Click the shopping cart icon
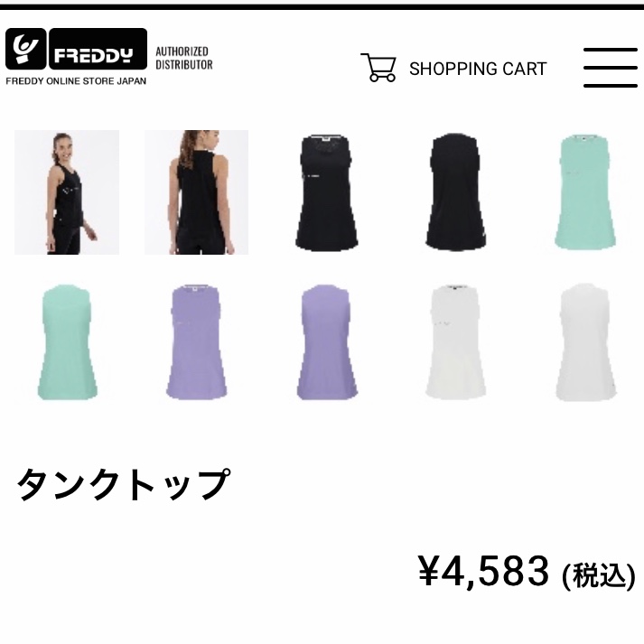Image resolution: width=644 pixels, height=644 pixels. (378, 68)
